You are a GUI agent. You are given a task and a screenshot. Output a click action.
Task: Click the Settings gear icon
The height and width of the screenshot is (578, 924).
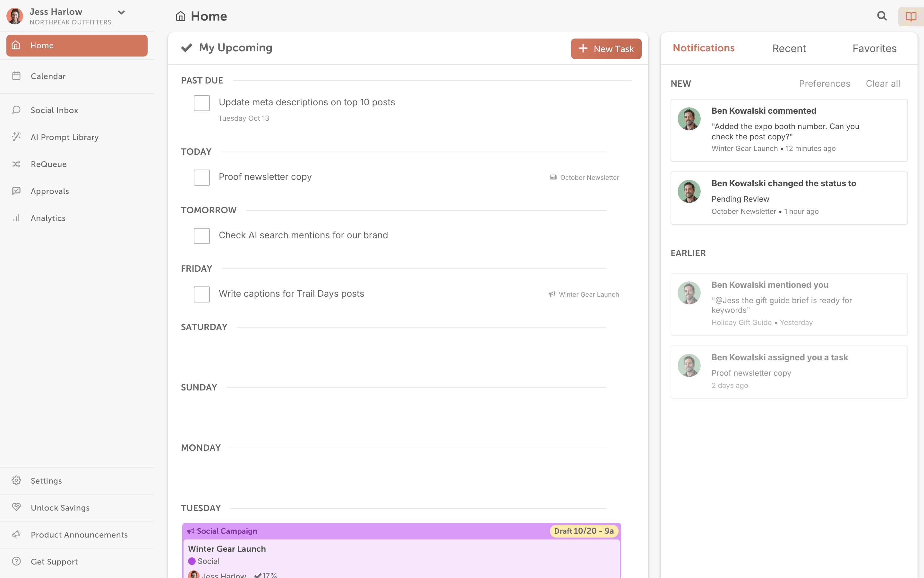click(x=16, y=480)
